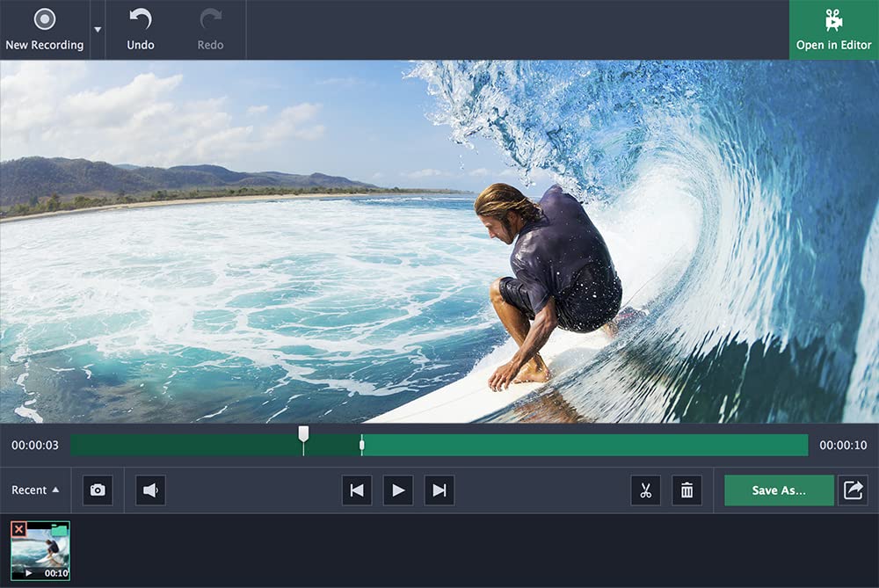Open the New Recording dropdown arrow
This screenshot has width=879, height=588.
[98, 30]
